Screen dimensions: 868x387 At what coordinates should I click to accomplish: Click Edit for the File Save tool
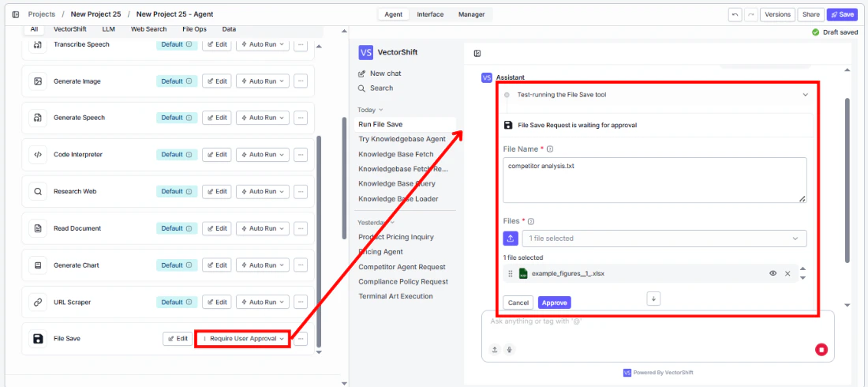[178, 339]
